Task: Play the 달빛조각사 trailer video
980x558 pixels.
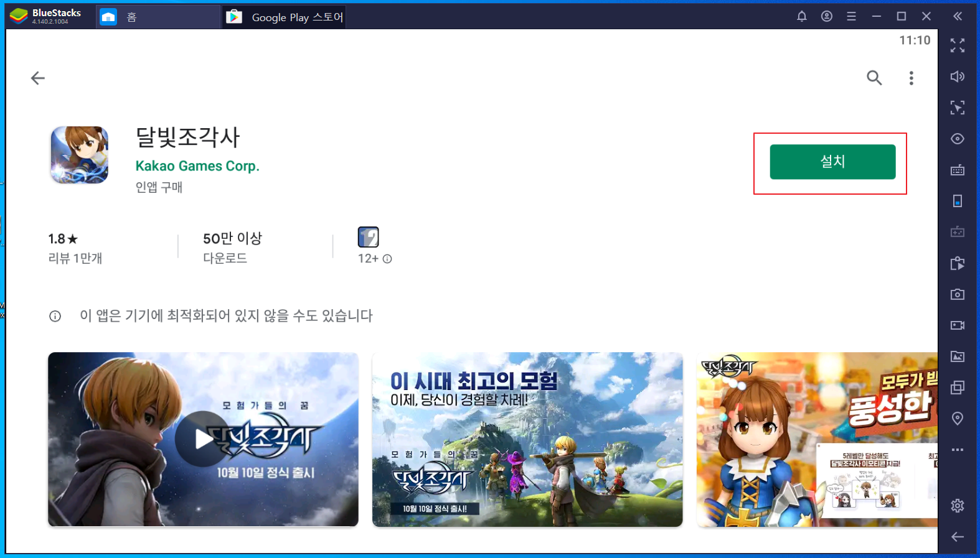Action: point(203,439)
